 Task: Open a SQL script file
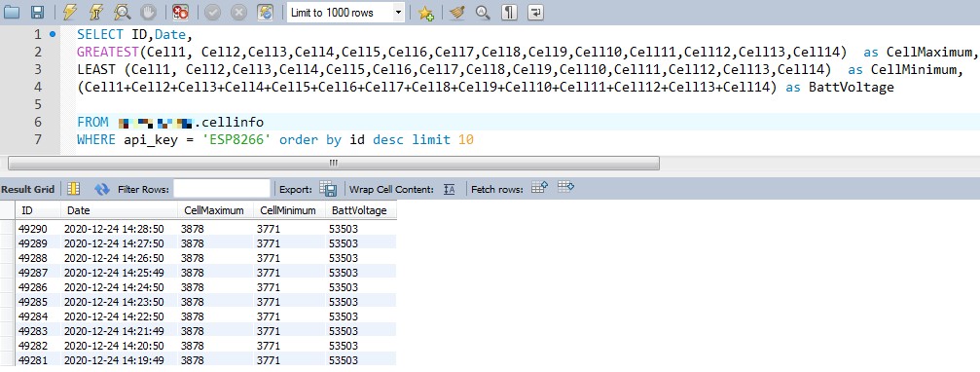[12, 13]
